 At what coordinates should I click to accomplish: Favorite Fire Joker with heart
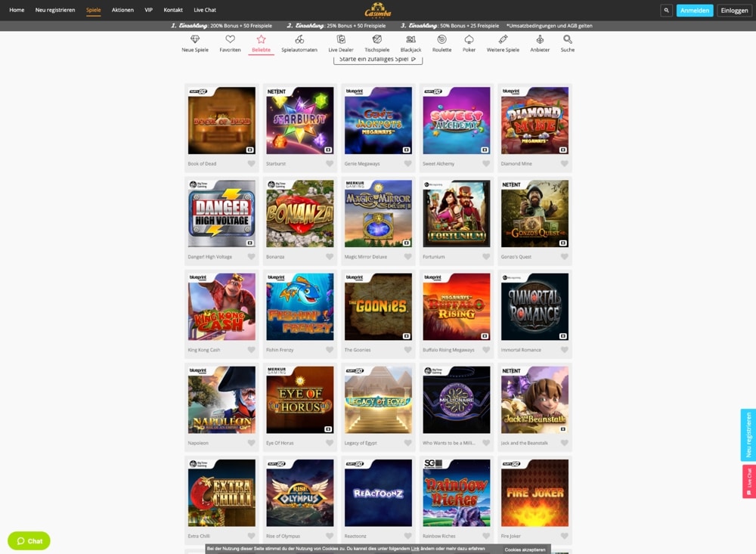(564, 536)
